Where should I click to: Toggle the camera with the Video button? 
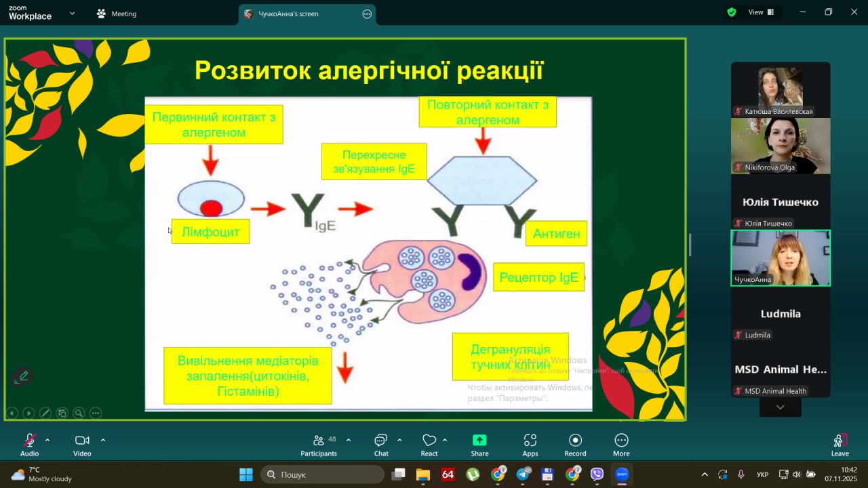click(82, 444)
